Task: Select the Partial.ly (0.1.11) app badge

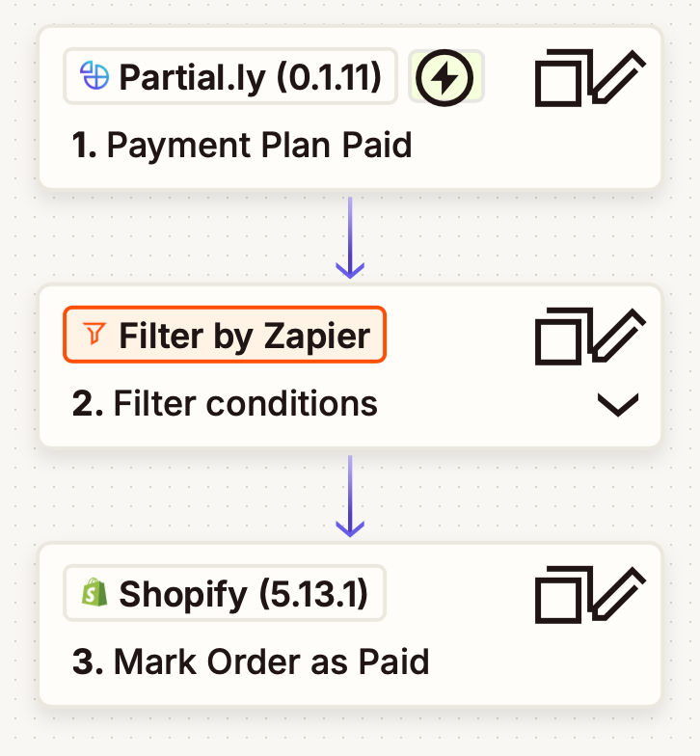Action: click(230, 76)
